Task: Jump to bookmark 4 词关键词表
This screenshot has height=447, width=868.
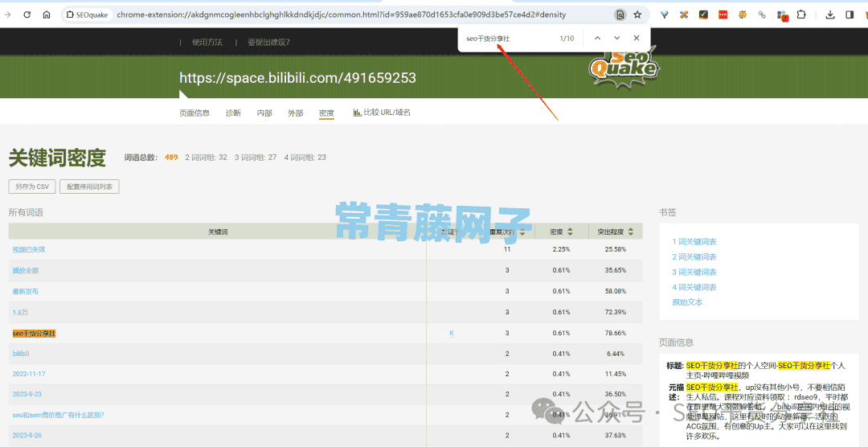Action: pos(694,288)
